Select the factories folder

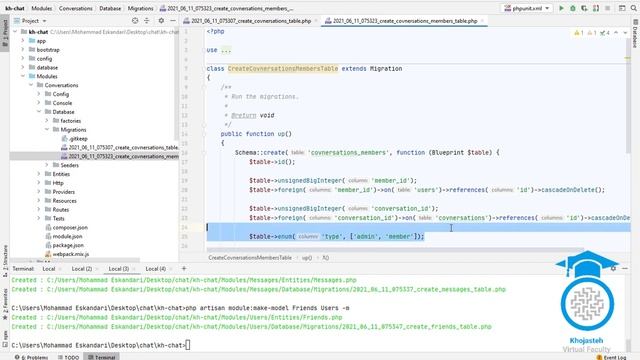coord(70,121)
